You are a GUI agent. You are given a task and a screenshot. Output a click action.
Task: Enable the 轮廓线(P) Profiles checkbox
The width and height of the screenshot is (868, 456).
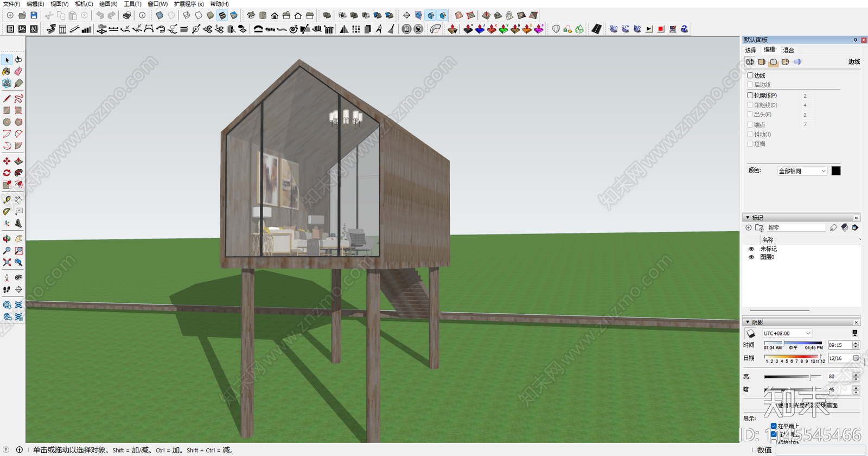pyautogui.click(x=750, y=96)
